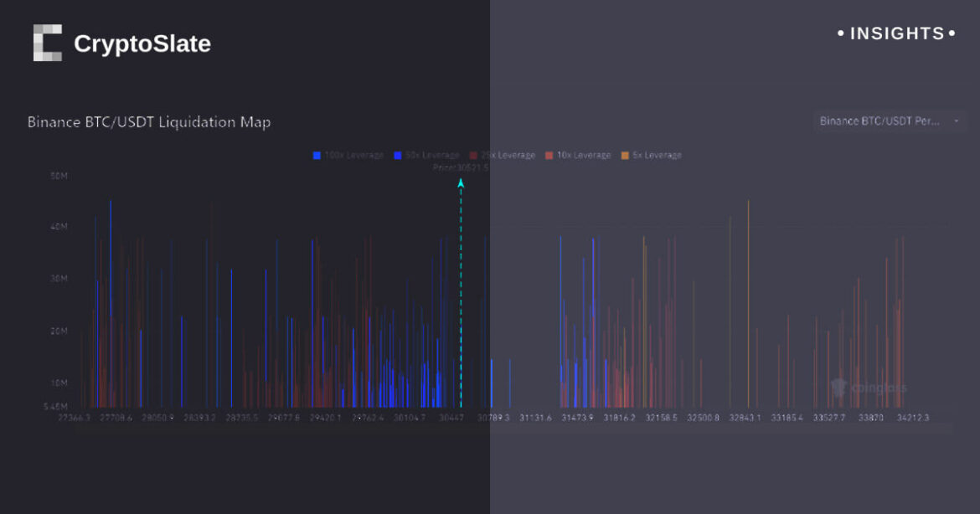Hide the 25x Leverage legend series

(507, 155)
